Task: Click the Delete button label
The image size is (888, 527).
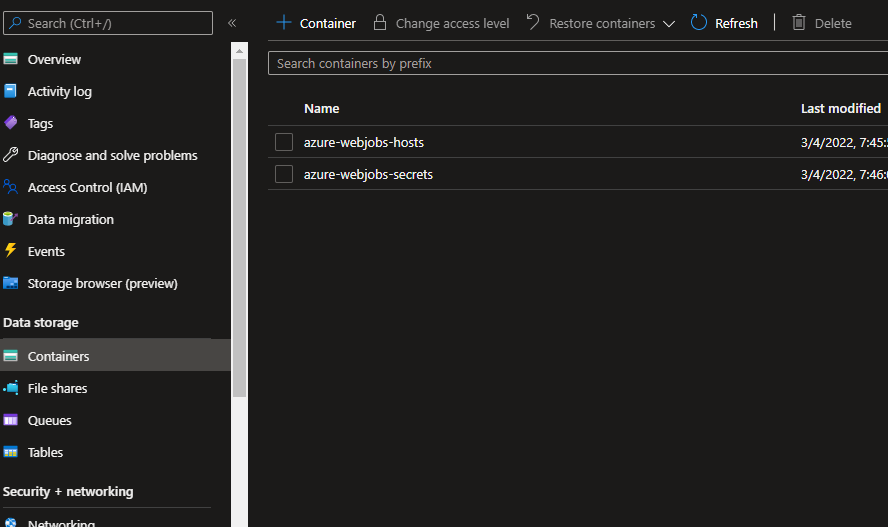Action: 832,24
